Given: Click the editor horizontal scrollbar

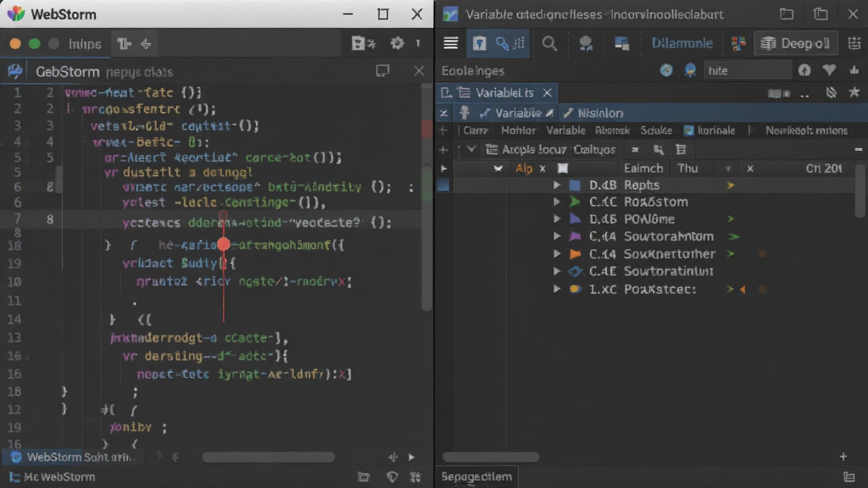Looking at the screenshot, I should (268, 457).
